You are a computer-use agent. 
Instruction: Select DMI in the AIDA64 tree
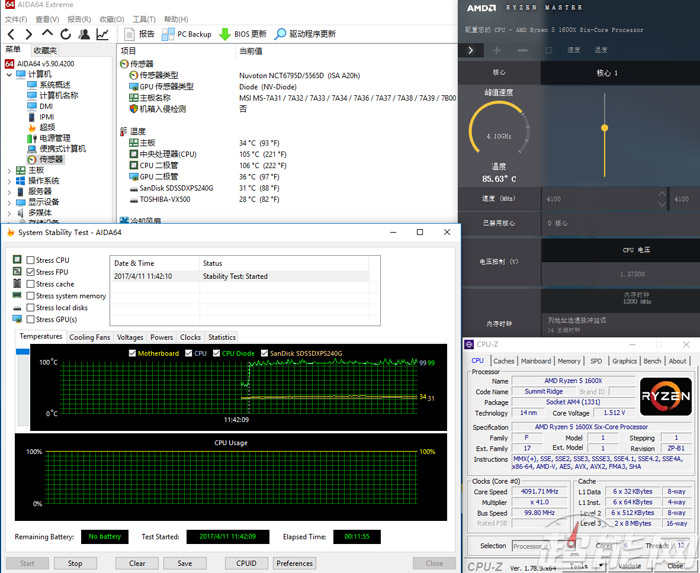tap(40, 106)
